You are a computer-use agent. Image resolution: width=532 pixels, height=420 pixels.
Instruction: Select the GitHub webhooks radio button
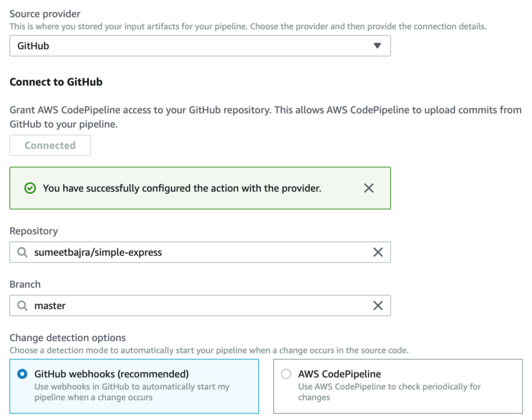pyautogui.click(x=23, y=374)
